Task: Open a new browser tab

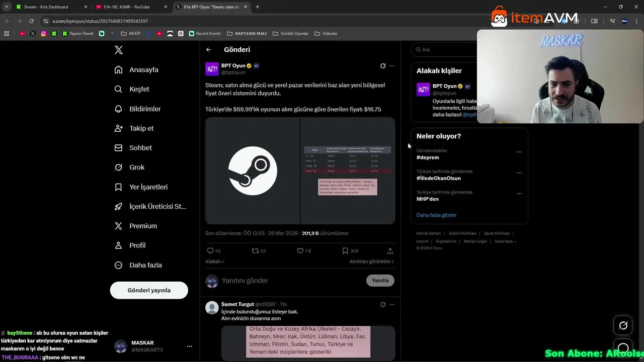Action: click(x=258, y=7)
